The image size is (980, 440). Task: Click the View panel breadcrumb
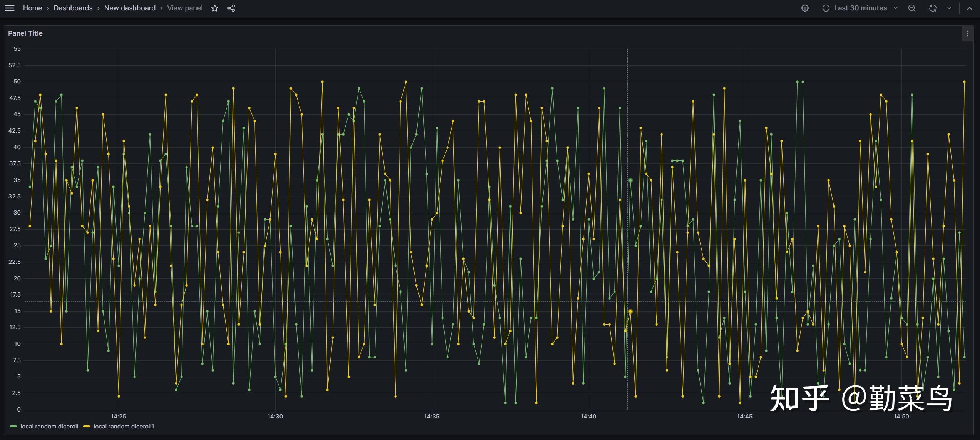(x=185, y=8)
